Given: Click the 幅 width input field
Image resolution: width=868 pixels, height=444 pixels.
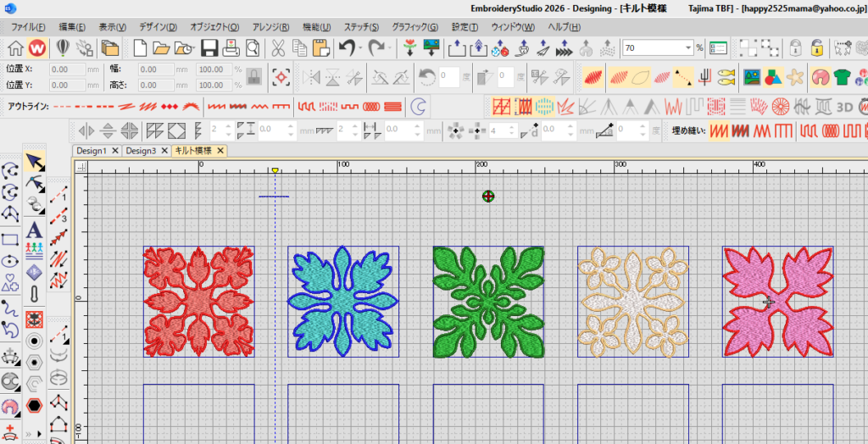Looking at the screenshot, I should coord(156,69).
